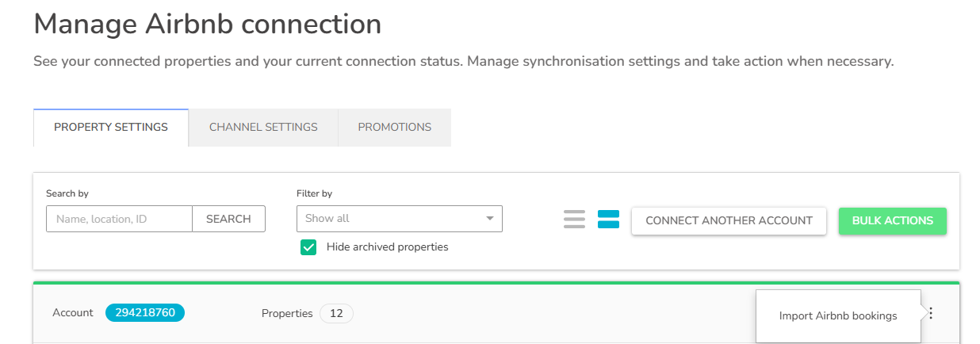Click the Filter by dropdown arrow

pos(489,219)
